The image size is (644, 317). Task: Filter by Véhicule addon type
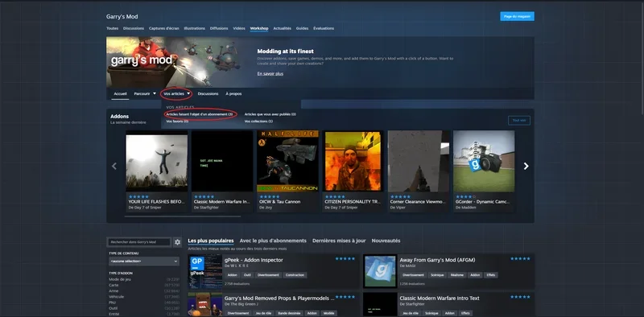[144, 296]
